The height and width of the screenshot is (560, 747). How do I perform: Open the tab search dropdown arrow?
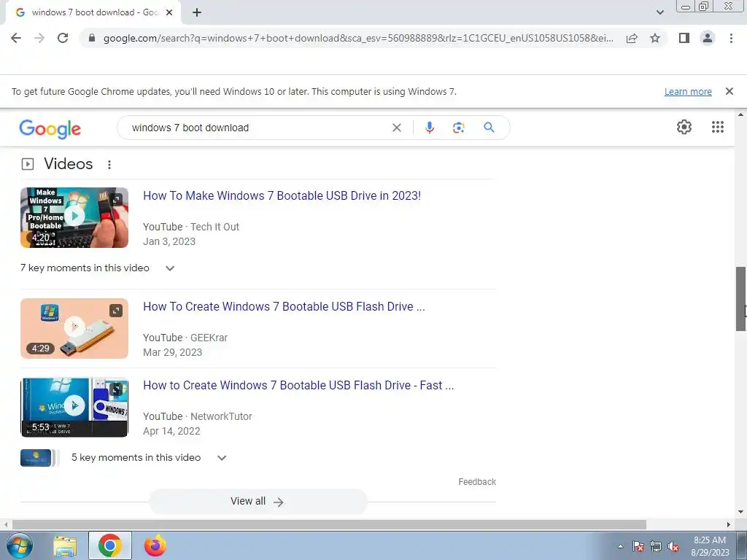(659, 12)
